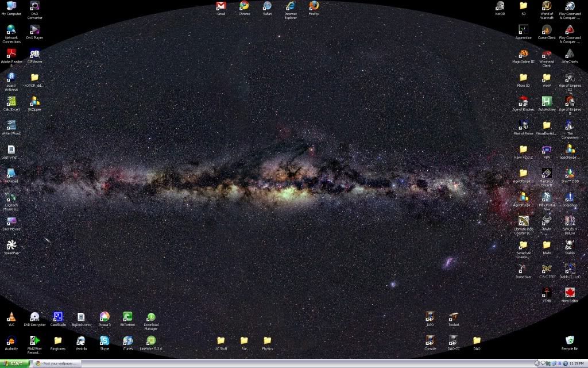Click the Adobe Reader shortcut
Image resolution: width=588 pixels, height=368 pixels.
(x=11, y=54)
